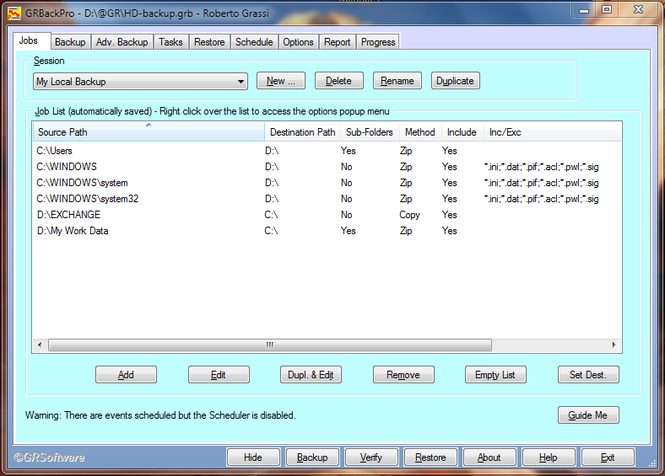Viewport: 665px width, 476px height.
Task: Add a new job with Add button
Action: point(126,375)
